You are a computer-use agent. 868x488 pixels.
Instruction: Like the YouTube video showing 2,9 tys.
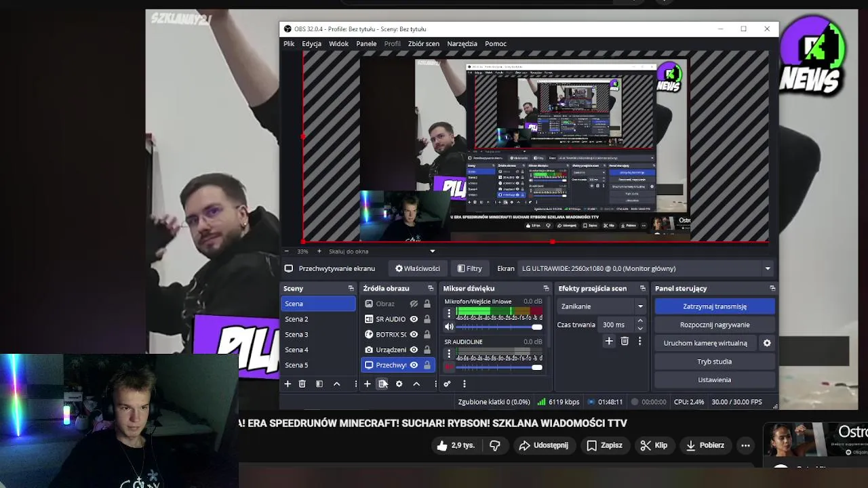click(457, 445)
